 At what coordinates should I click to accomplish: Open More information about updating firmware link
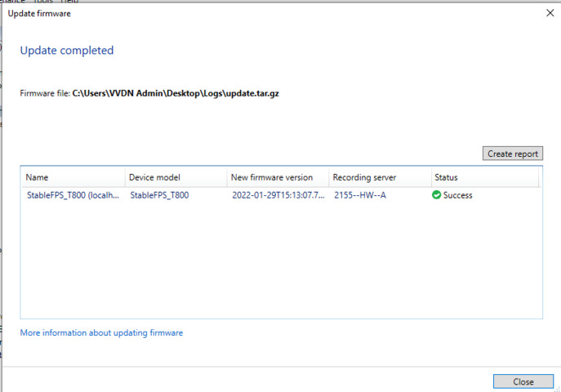pyautogui.click(x=101, y=333)
